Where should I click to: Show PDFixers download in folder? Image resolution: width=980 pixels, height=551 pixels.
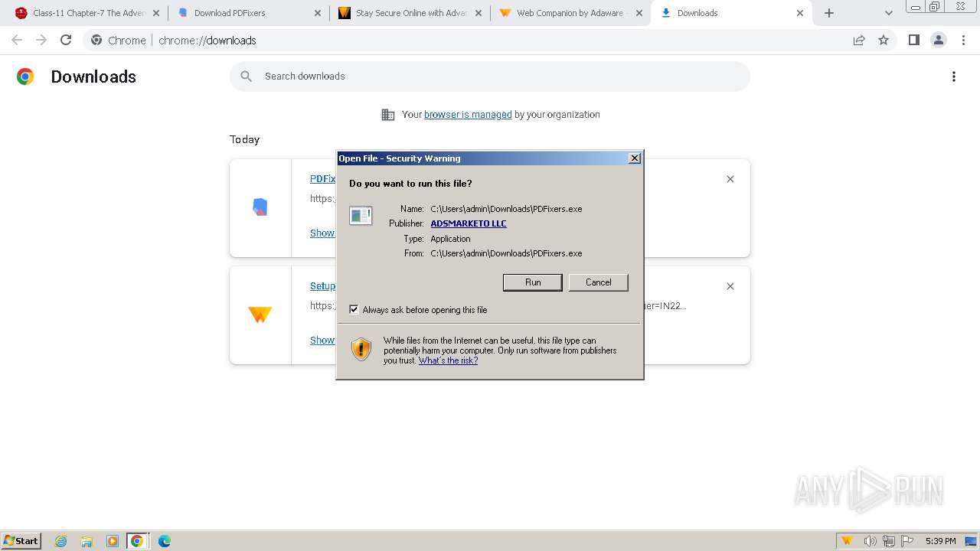[322, 233]
